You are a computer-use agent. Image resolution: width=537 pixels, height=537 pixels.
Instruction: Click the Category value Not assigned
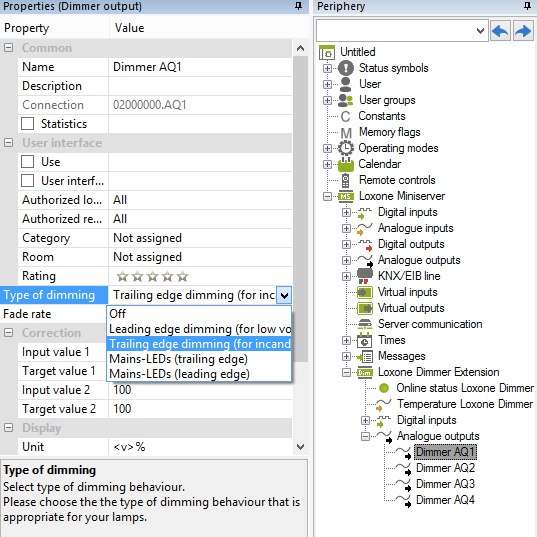point(200,238)
